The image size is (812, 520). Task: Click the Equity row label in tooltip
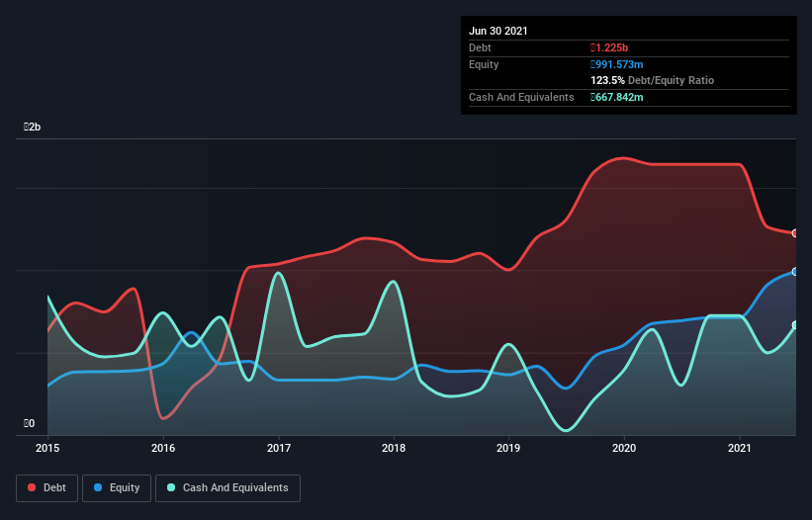pos(484,64)
